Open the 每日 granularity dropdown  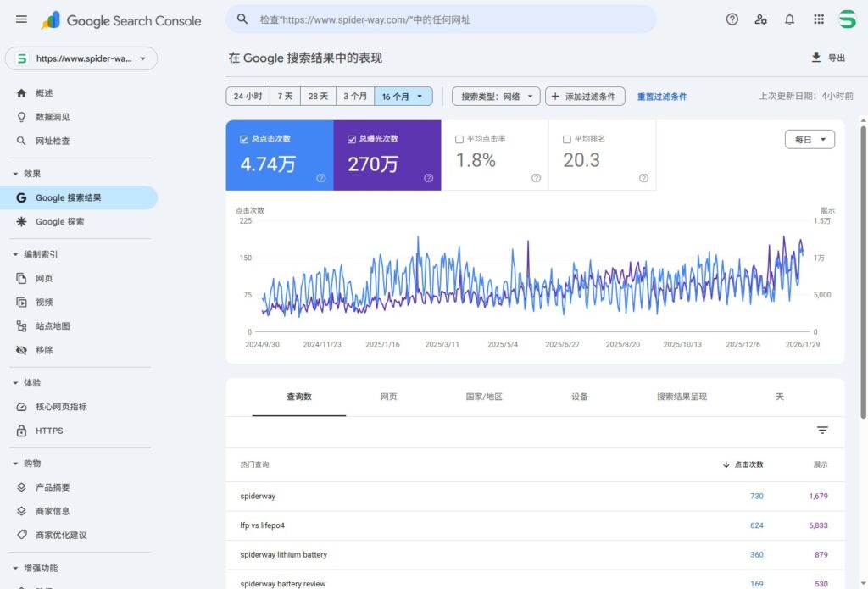810,140
